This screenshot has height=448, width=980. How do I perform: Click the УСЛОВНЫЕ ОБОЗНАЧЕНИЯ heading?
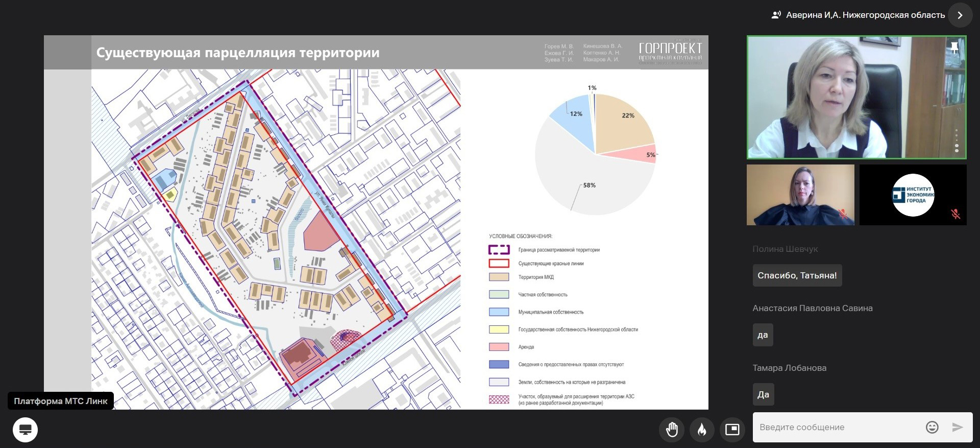click(521, 236)
